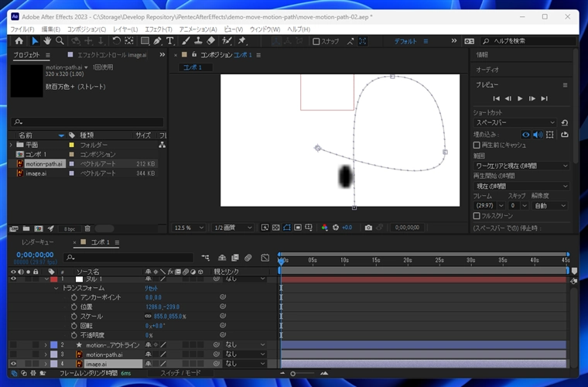Collapse the トランスフォーム property group
This screenshot has height=387, width=588.
point(56,288)
